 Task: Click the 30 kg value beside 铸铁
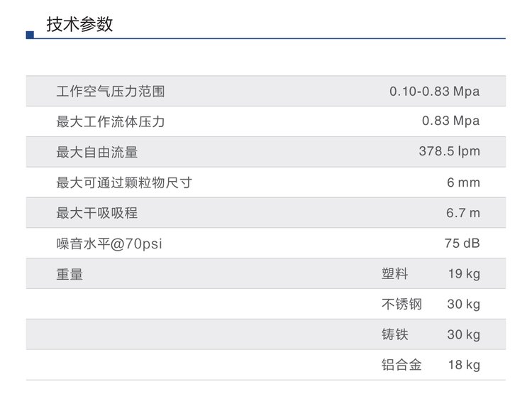463,335
